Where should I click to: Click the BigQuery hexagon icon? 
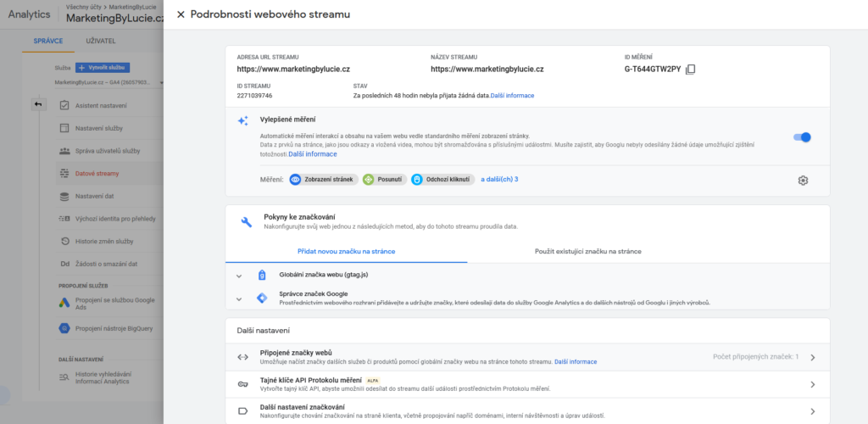[x=64, y=328]
